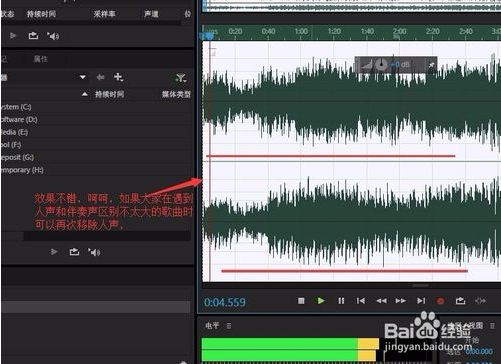Select Temporary (H:) drive
Screen dimensions: 501x364
tap(22, 170)
